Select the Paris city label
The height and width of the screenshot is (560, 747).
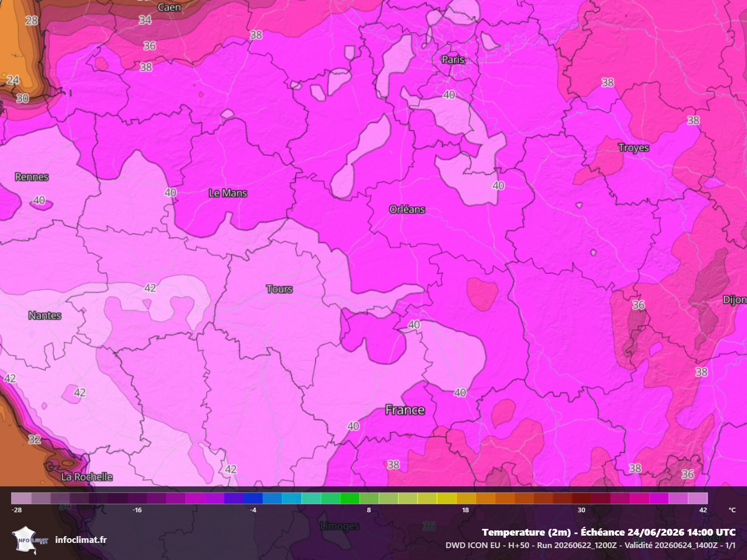pos(453,60)
